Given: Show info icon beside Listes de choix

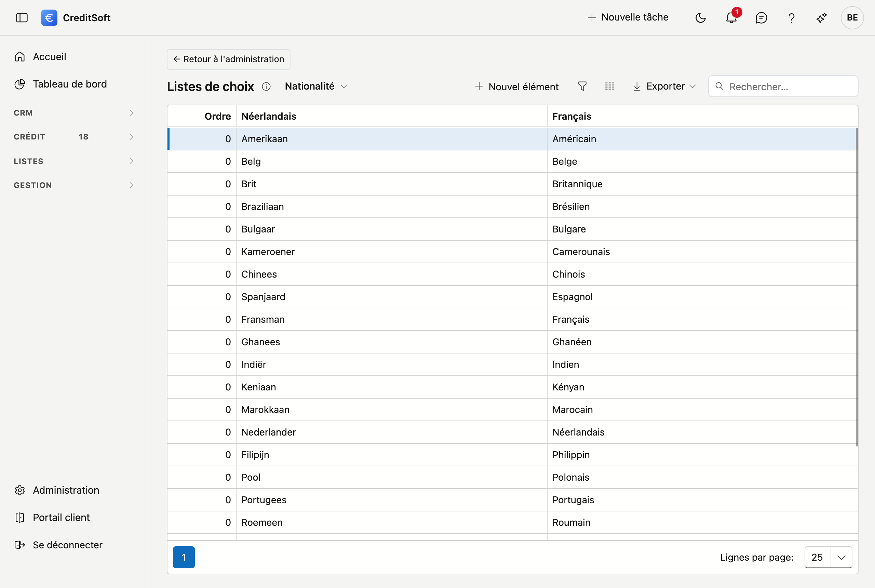Looking at the screenshot, I should [x=266, y=86].
